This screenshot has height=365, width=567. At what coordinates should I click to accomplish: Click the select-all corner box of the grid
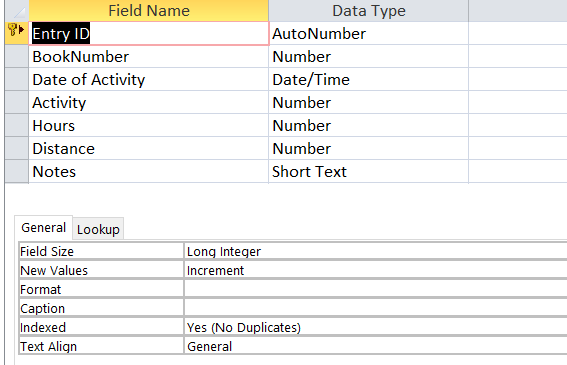point(17,10)
